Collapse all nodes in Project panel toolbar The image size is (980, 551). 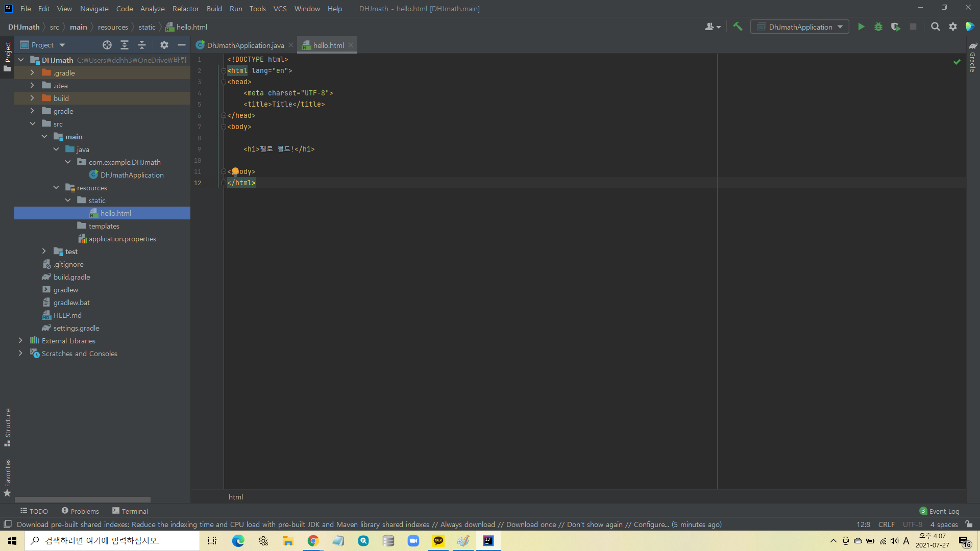click(x=142, y=45)
